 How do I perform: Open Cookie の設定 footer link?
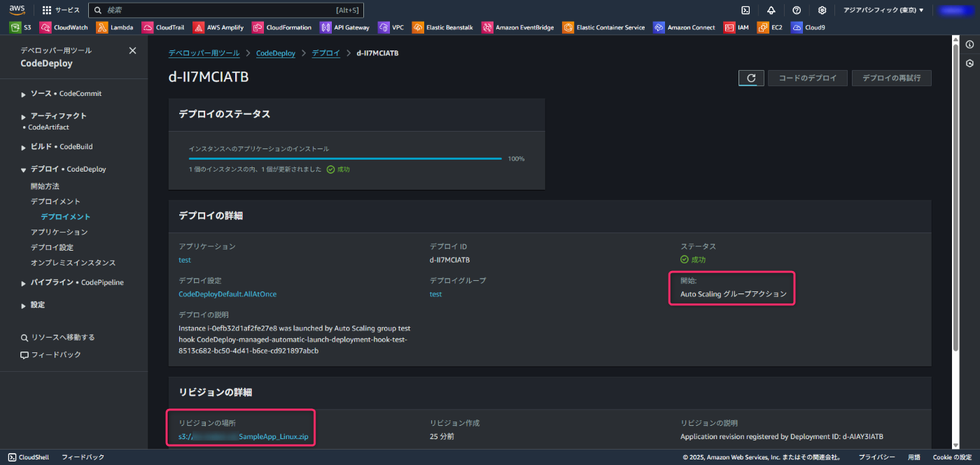pyautogui.click(x=952, y=457)
